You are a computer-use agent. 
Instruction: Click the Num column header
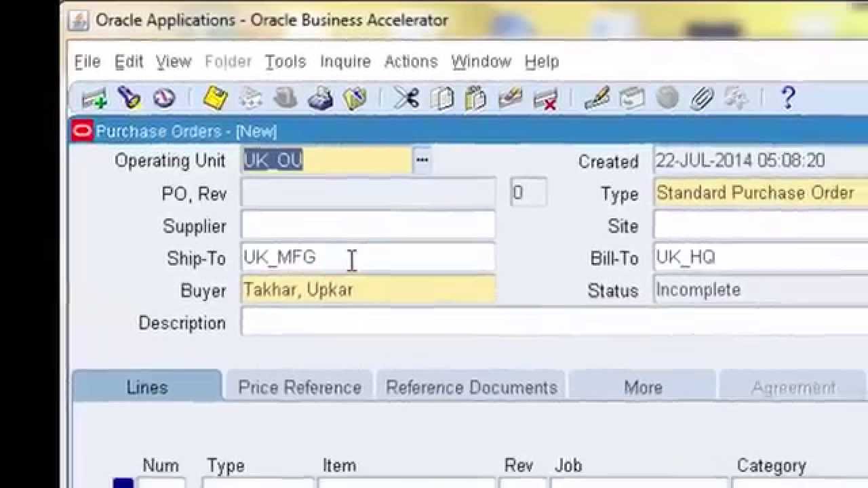click(161, 466)
